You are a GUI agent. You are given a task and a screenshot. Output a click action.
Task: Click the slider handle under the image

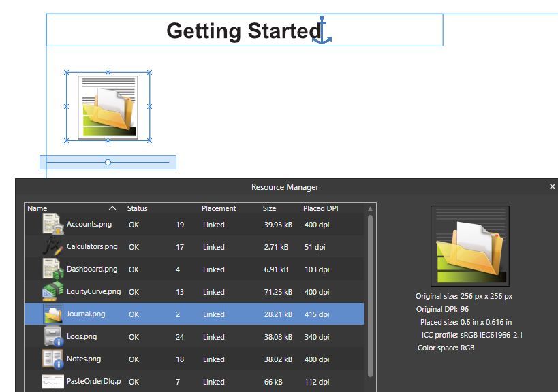(108, 163)
